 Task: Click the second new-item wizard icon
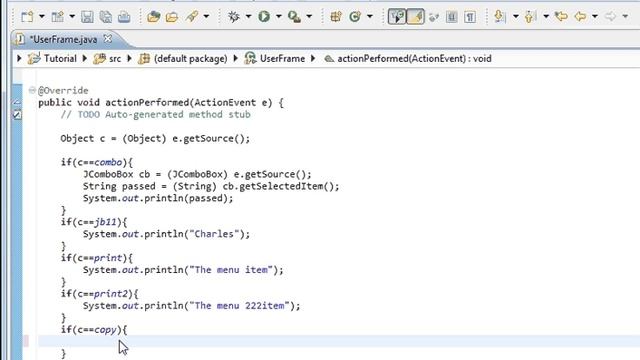58,17
